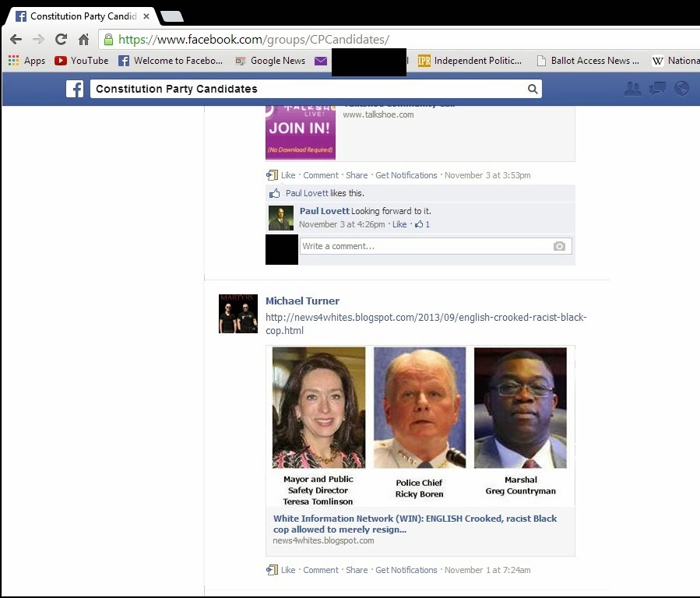Open Michael Turner's profile name
This screenshot has width=700, height=598.
click(302, 301)
